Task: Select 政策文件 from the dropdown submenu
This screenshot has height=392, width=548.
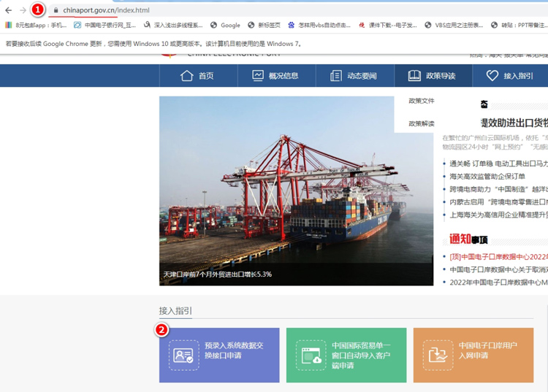Action: [x=422, y=101]
